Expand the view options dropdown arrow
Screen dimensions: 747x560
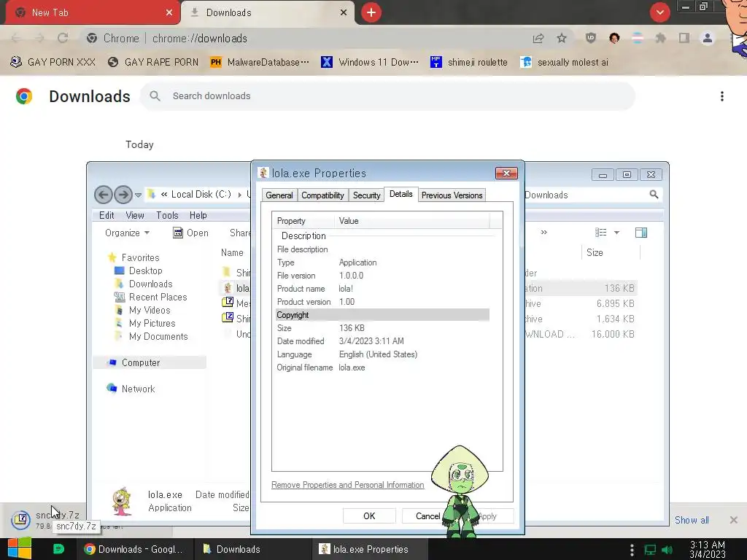[x=616, y=233]
